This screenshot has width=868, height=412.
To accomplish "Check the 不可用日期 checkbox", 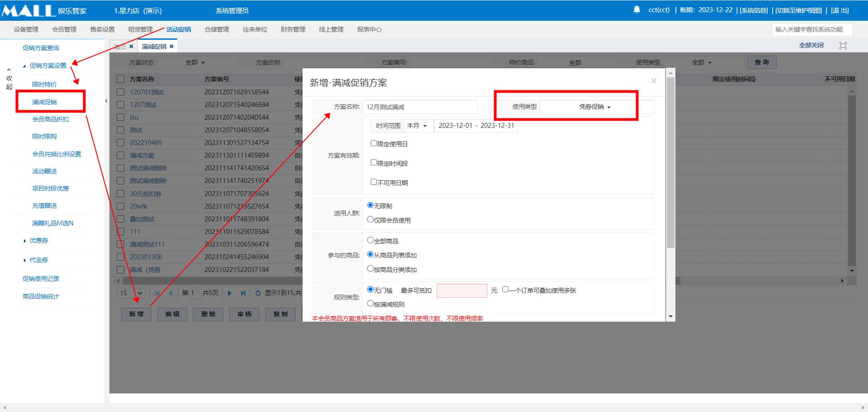I will 373,182.
